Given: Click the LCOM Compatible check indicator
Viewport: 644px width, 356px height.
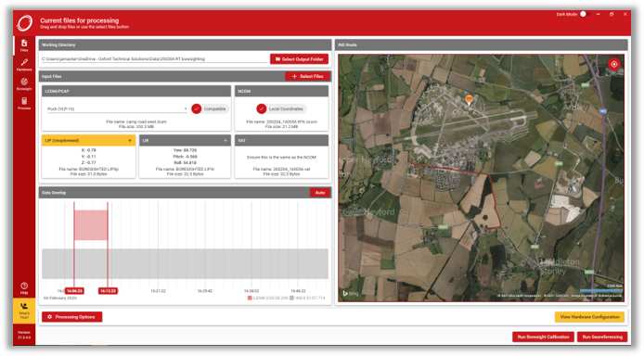Looking at the screenshot, I should pyautogui.click(x=197, y=108).
